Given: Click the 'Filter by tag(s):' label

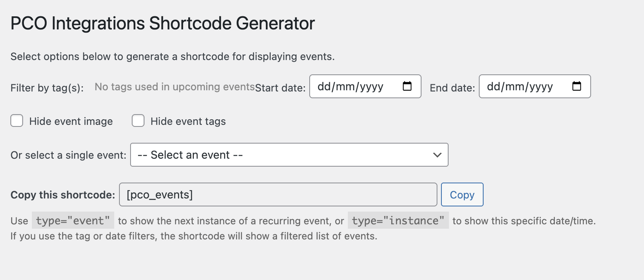Looking at the screenshot, I should tap(47, 88).
